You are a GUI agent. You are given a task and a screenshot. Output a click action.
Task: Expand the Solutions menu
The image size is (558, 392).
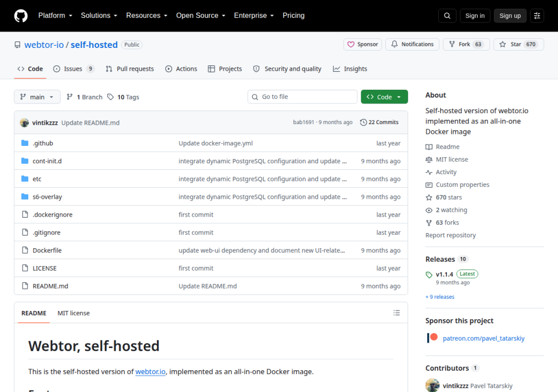[99, 16]
